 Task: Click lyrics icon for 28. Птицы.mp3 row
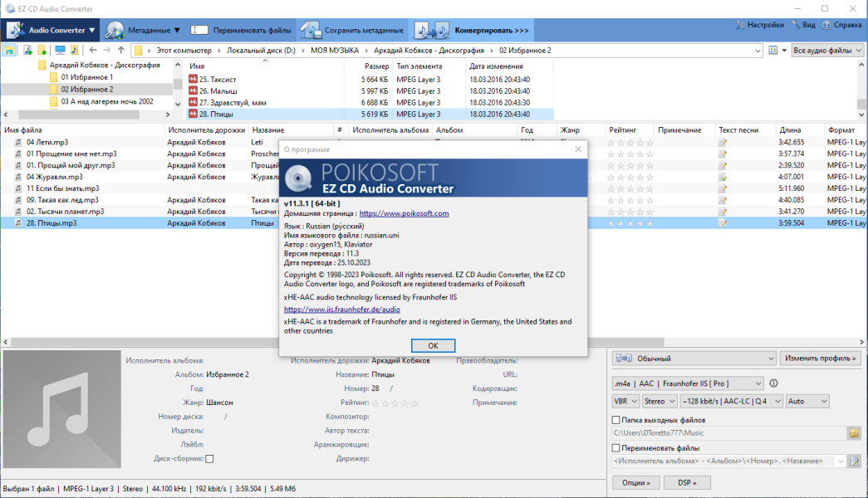pyautogui.click(x=723, y=223)
